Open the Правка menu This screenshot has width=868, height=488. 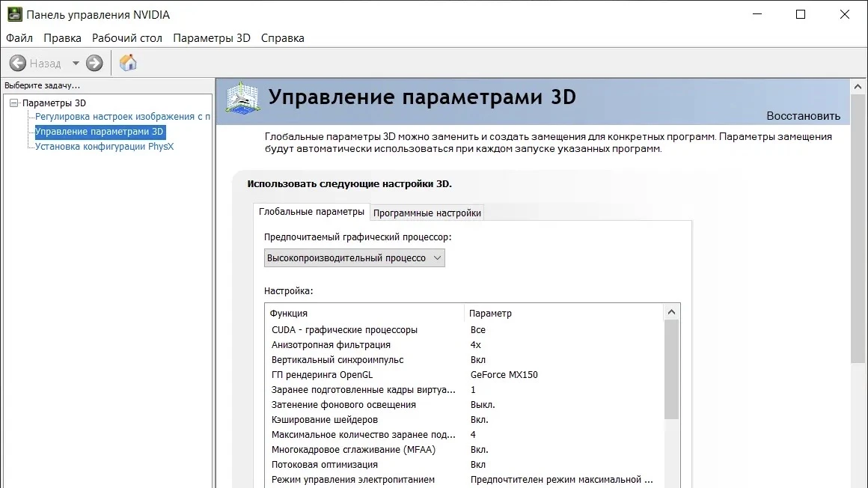pos(63,38)
